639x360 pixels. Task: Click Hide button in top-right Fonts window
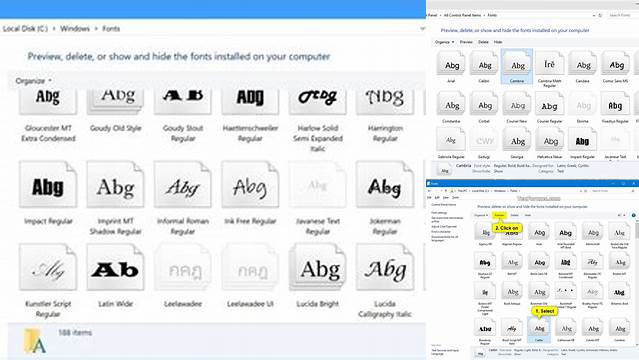(498, 42)
